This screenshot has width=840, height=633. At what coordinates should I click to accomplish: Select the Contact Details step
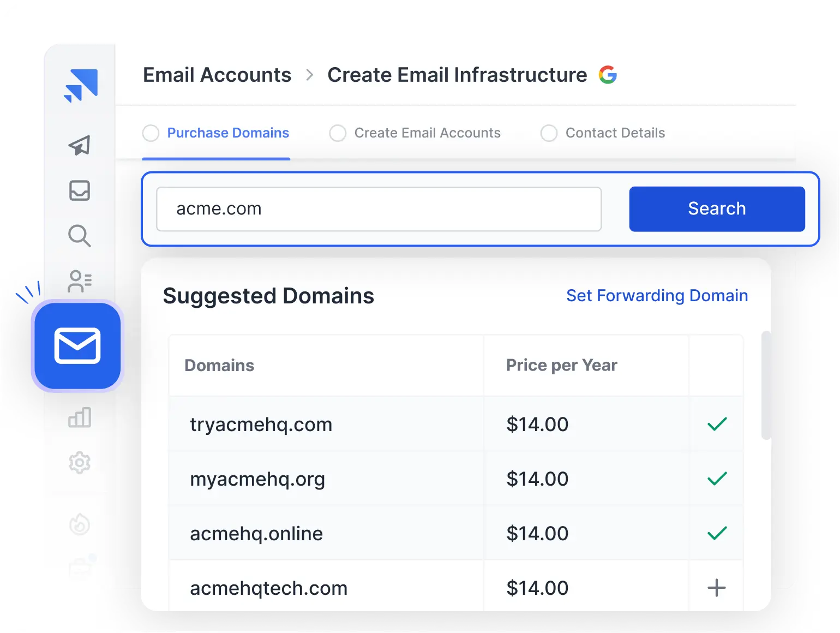(x=615, y=133)
